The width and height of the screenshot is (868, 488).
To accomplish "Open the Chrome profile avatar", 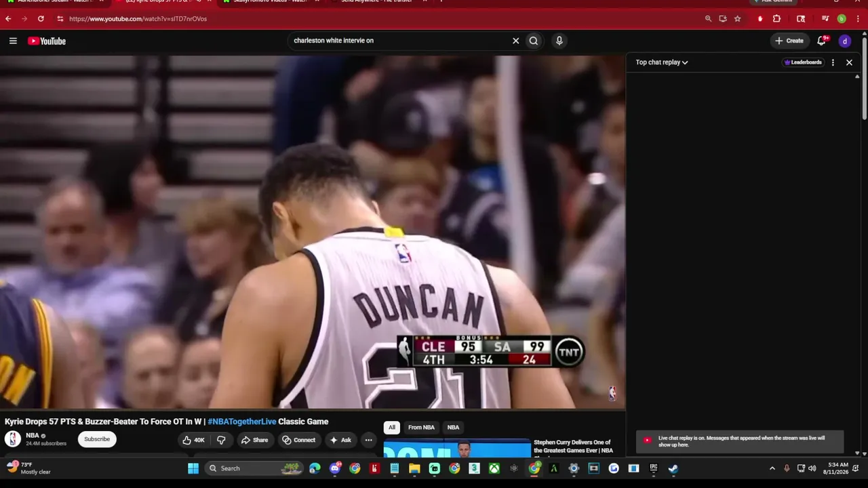I will pos(842,19).
